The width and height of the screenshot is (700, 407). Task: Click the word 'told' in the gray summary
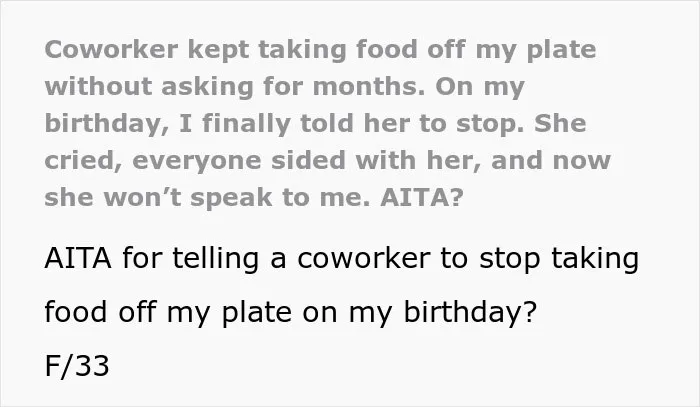(x=327, y=123)
